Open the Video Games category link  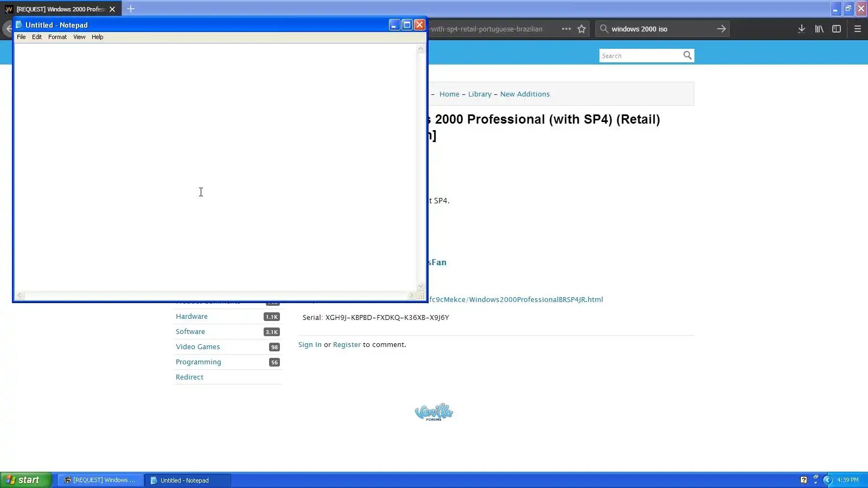coord(197,346)
